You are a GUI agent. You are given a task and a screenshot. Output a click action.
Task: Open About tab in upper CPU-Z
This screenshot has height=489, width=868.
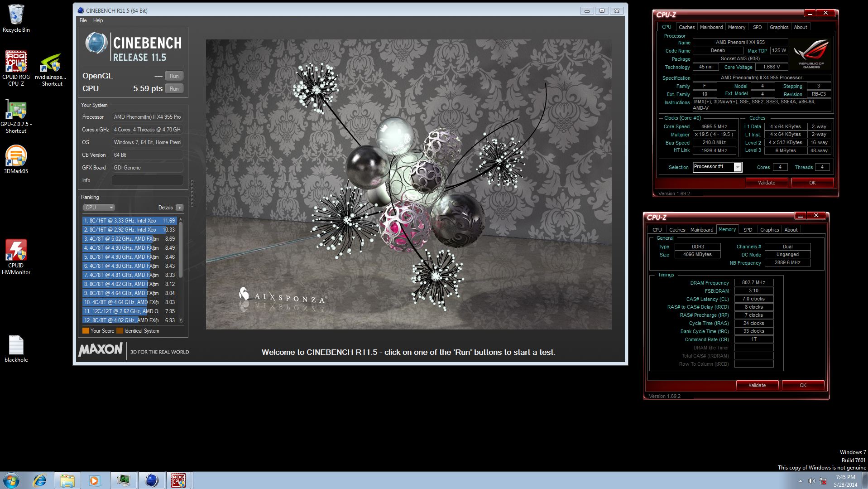pyautogui.click(x=801, y=27)
